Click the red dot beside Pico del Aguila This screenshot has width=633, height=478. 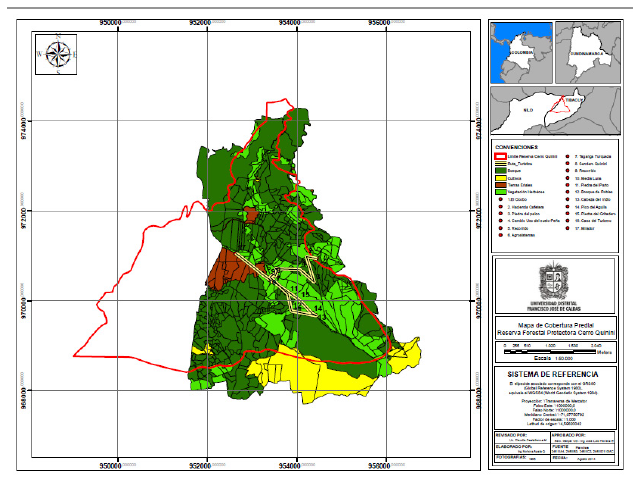point(566,207)
